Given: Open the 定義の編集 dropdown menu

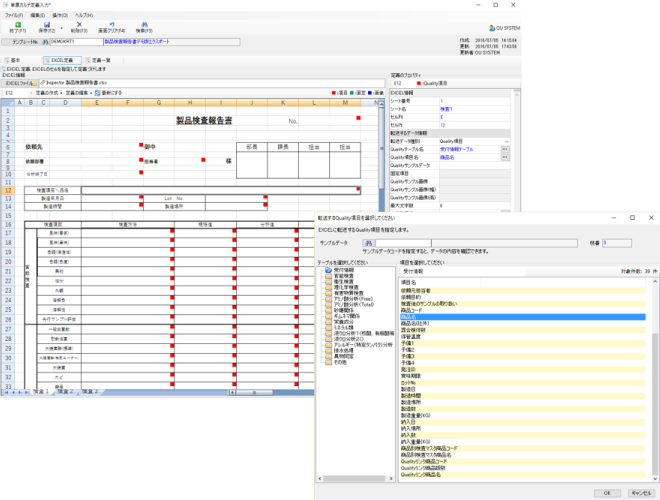Looking at the screenshot, I should point(79,93).
